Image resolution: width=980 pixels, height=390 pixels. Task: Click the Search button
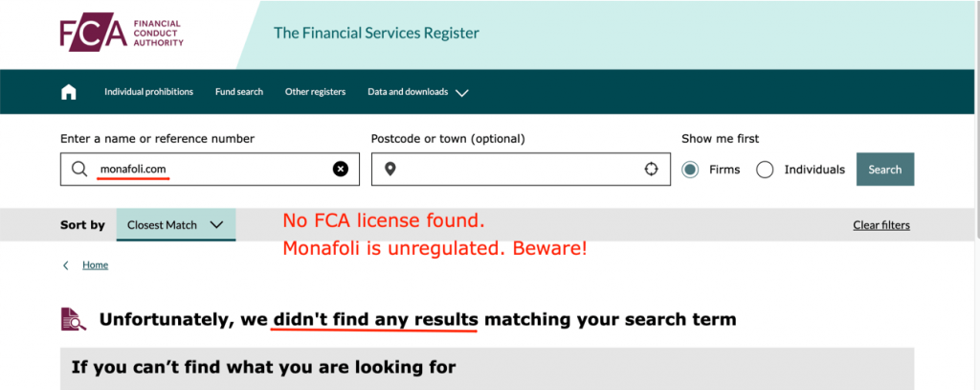[x=885, y=170]
